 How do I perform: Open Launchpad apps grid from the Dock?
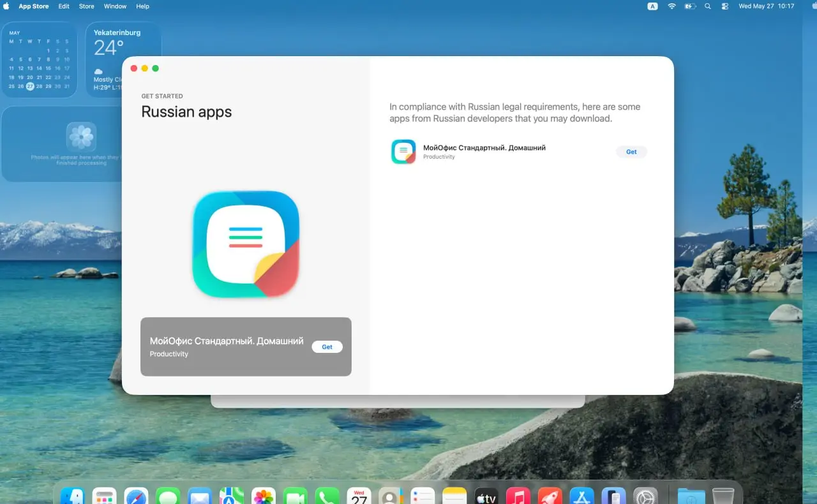[x=104, y=497]
